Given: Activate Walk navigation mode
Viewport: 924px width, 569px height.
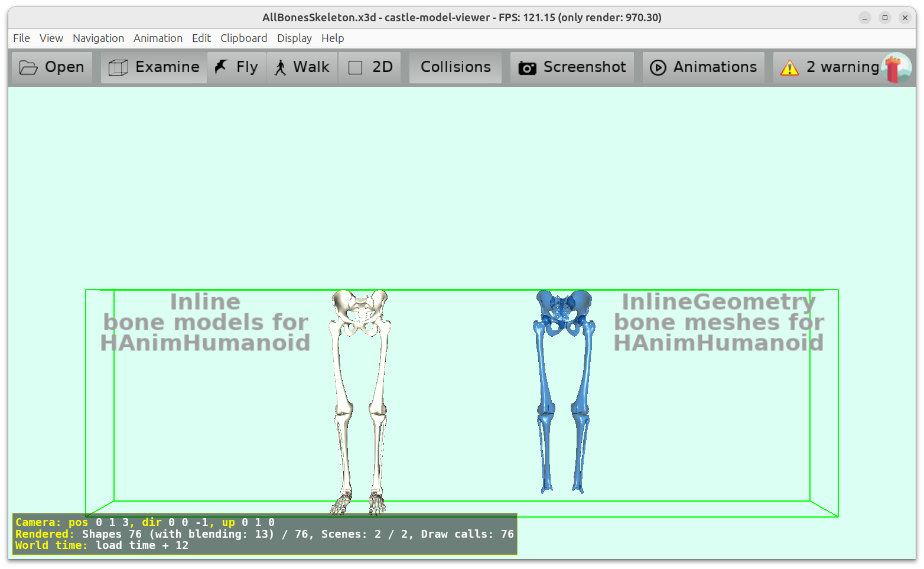Looking at the screenshot, I should (302, 67).
